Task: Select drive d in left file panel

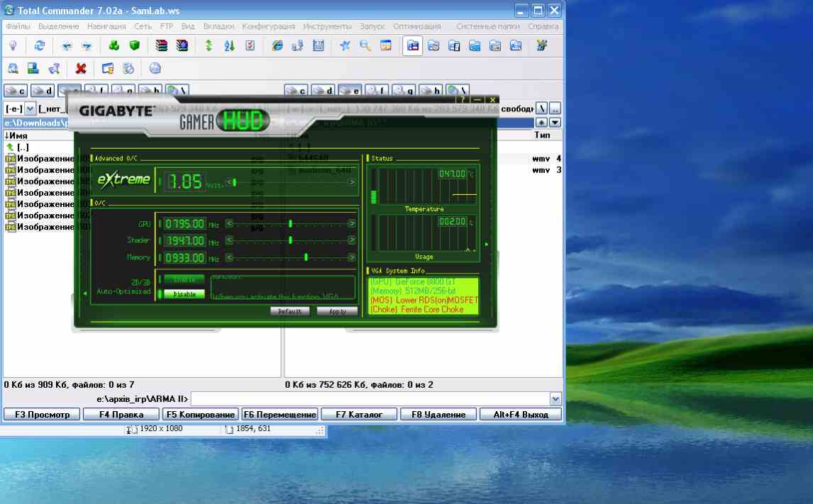Action: pos(43,91)
